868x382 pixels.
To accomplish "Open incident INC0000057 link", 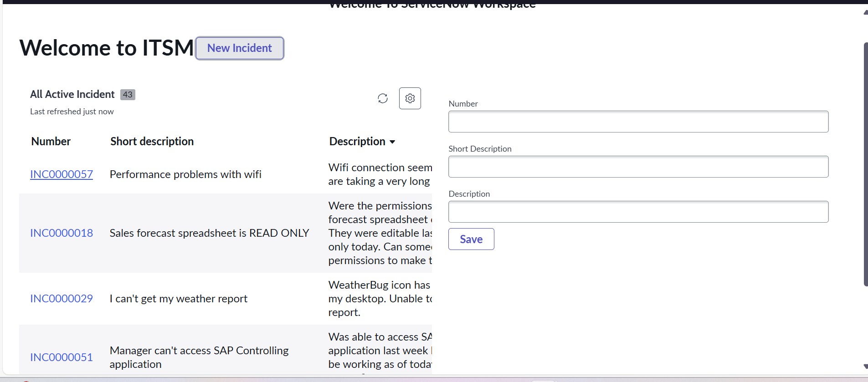I will (x=62, y=174).
